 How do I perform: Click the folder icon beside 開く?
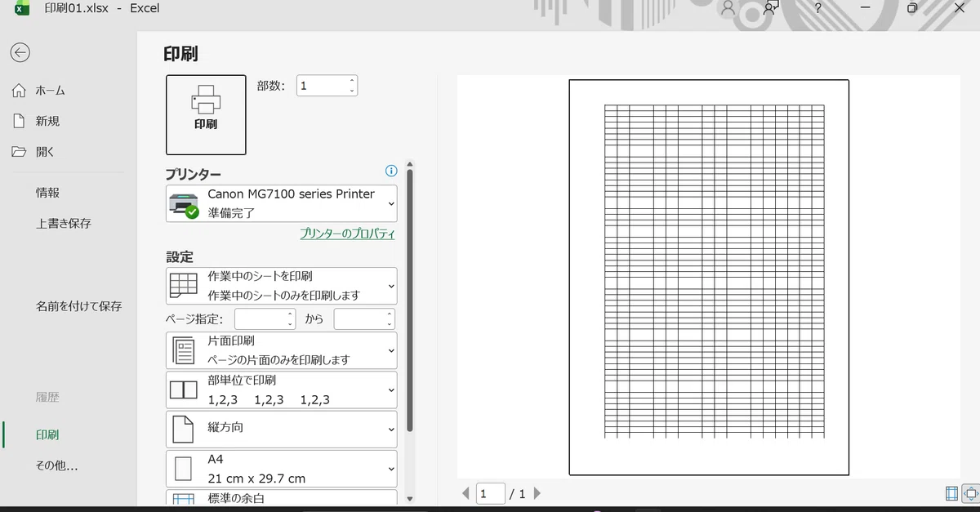point(20,152)
